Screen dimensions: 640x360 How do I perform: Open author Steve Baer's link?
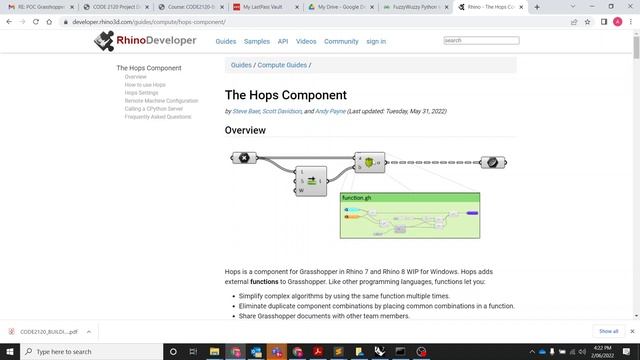[246, 111]
